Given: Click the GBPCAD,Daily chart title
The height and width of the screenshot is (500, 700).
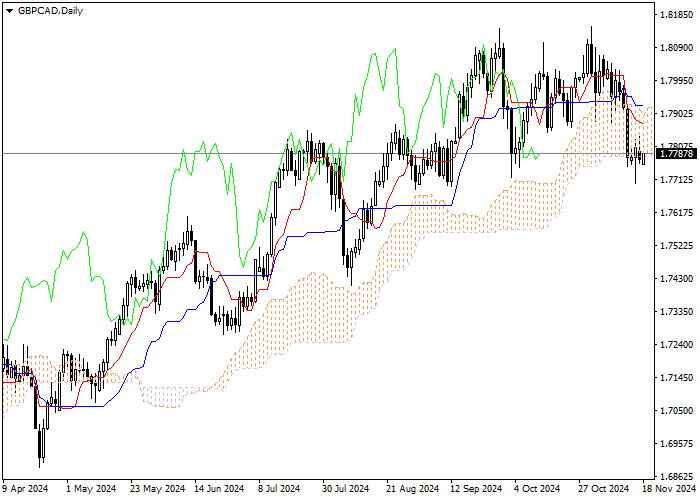Looking at the screenshot, I should (x=50, y=11).
